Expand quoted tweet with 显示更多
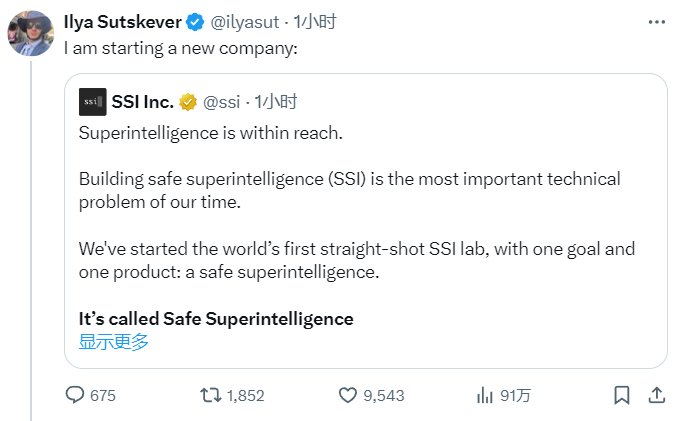The width and height of the screenshot is (680, 421). [114, 341]
